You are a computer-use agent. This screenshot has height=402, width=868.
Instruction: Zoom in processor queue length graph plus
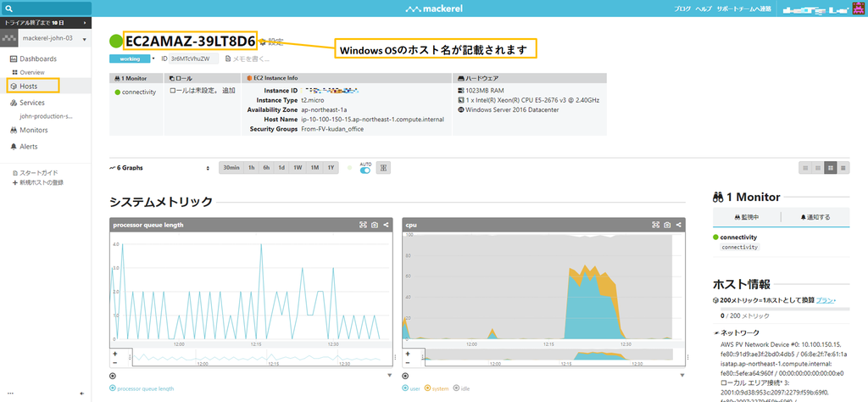click(x=114, y=354)
